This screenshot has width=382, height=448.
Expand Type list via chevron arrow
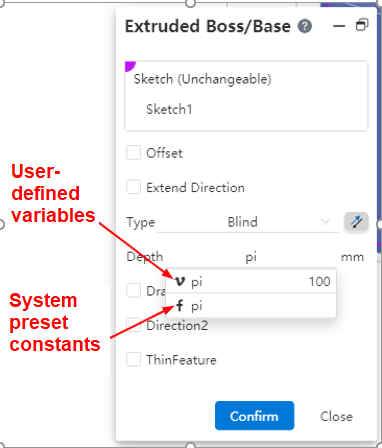[x=325, y=222]
